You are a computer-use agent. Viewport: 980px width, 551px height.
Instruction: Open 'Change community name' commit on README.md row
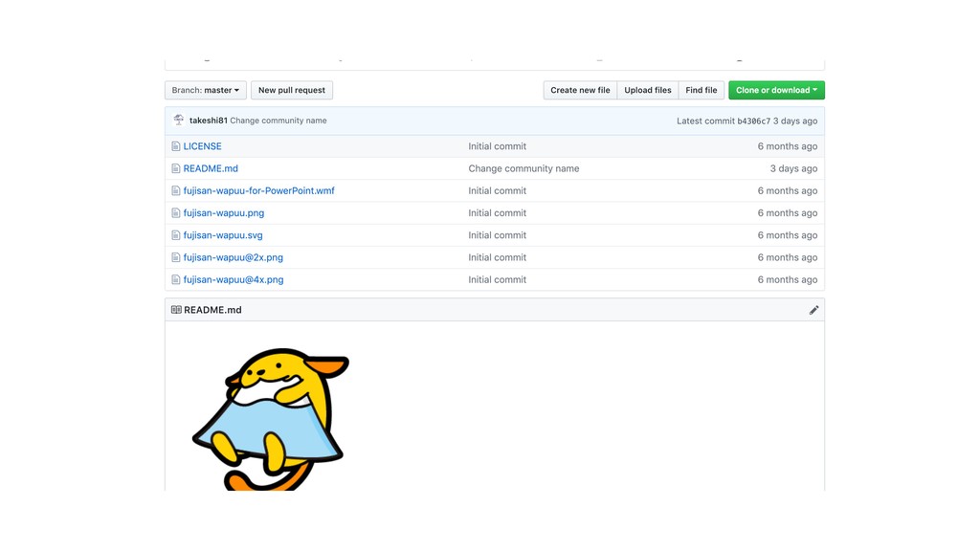coord(523,168)
